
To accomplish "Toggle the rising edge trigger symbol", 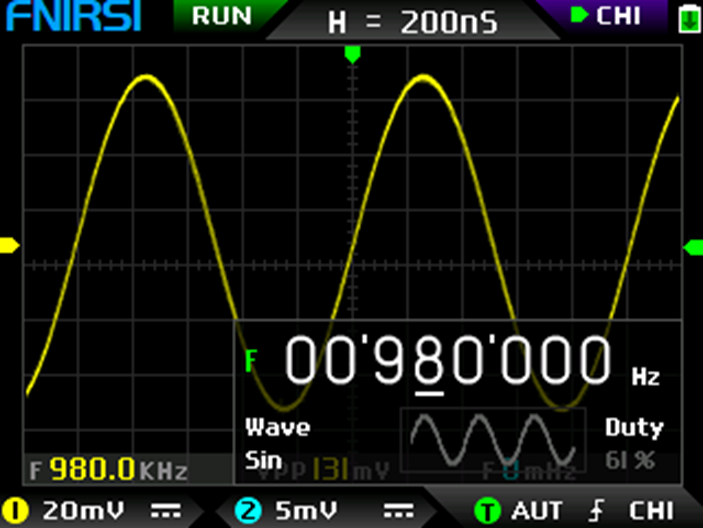I will coord(596,510).
